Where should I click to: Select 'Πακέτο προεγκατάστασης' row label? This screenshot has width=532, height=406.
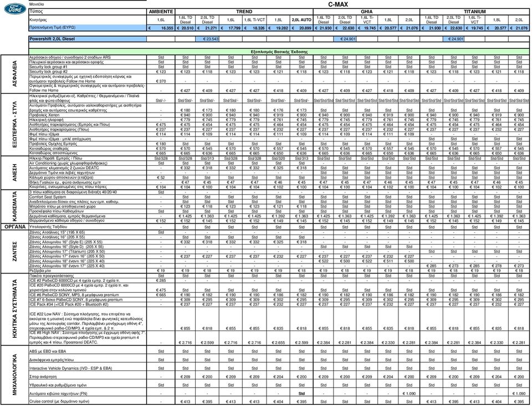click(51, 276)
